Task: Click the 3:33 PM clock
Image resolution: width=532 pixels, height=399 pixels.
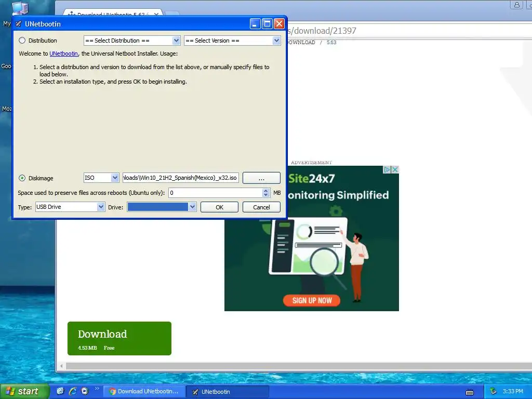Action: 513,392
